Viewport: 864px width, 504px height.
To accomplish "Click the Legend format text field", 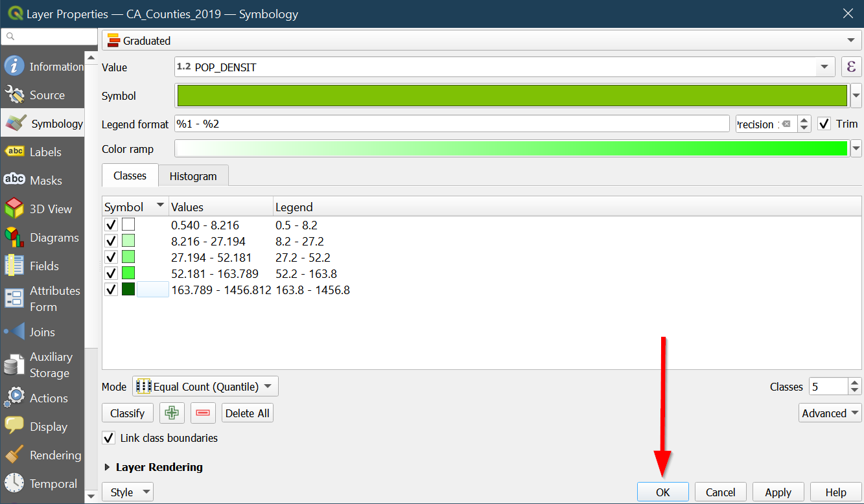I will click(x=452, y=124).
